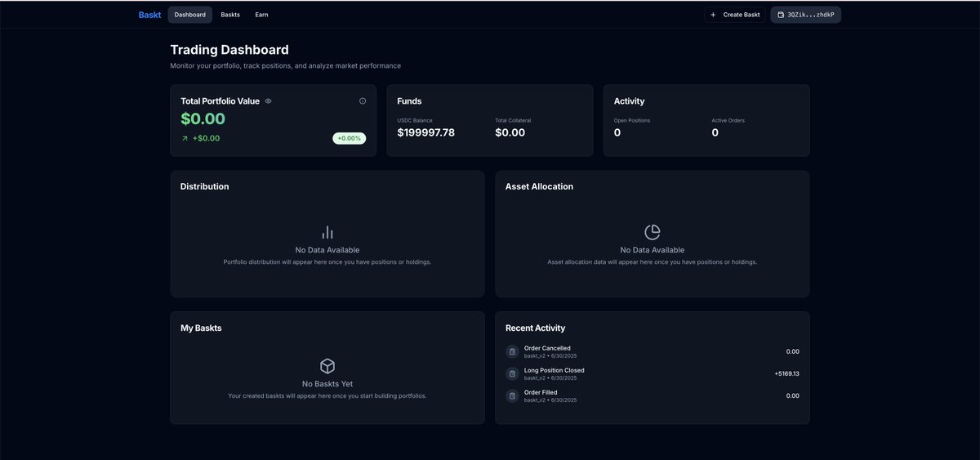The width and height of the screenshot is (980, 460).
Task: Click the Trading Dashboard heading
Action: (229, 50)
